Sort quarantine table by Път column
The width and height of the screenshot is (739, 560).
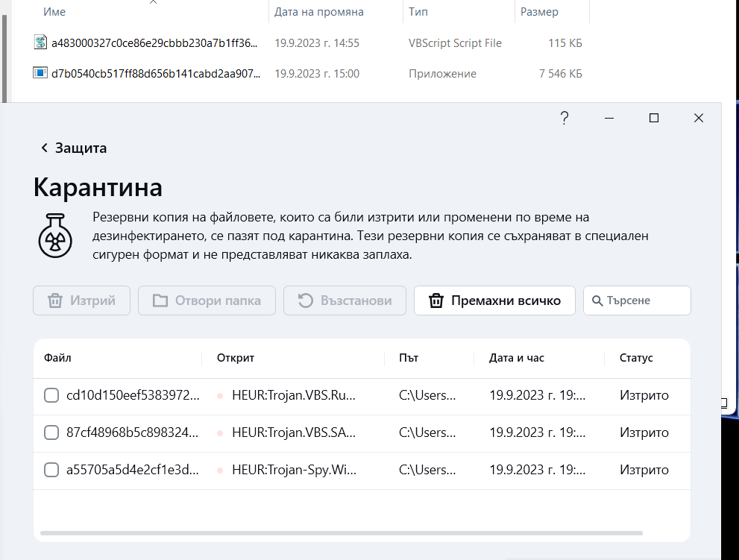(x=409, y=358)
